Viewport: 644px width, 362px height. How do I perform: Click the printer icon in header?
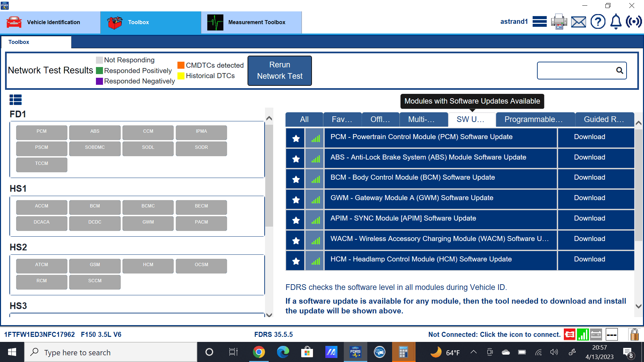tap(559, 22)
